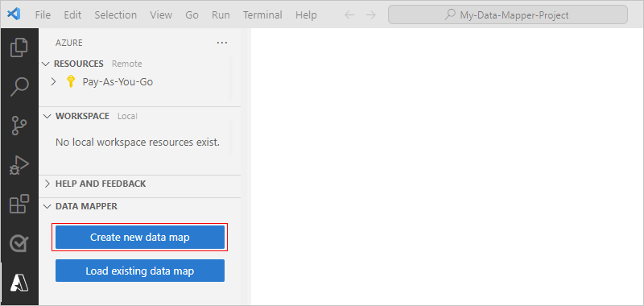Image resolution: width=644 pixels, height=306 pixels.
Task: Open the Source Control view icon
Action: (19, 126)
